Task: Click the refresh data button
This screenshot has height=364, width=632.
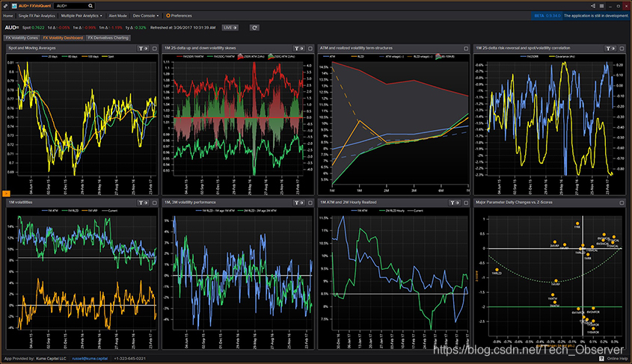Action: (x=254, y=28)
